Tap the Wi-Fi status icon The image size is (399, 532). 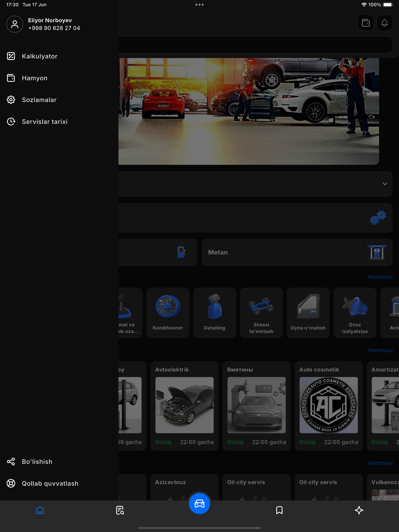364,4
